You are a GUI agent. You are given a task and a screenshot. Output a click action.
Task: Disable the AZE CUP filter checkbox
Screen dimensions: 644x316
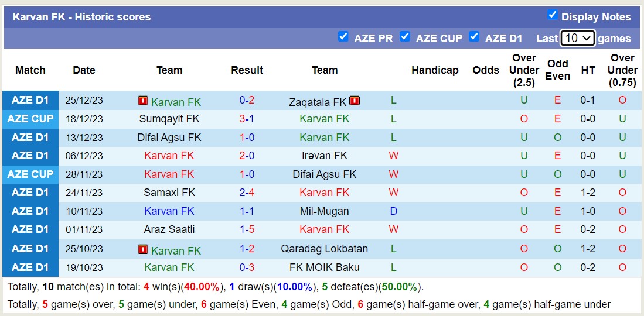click(405, 37)
